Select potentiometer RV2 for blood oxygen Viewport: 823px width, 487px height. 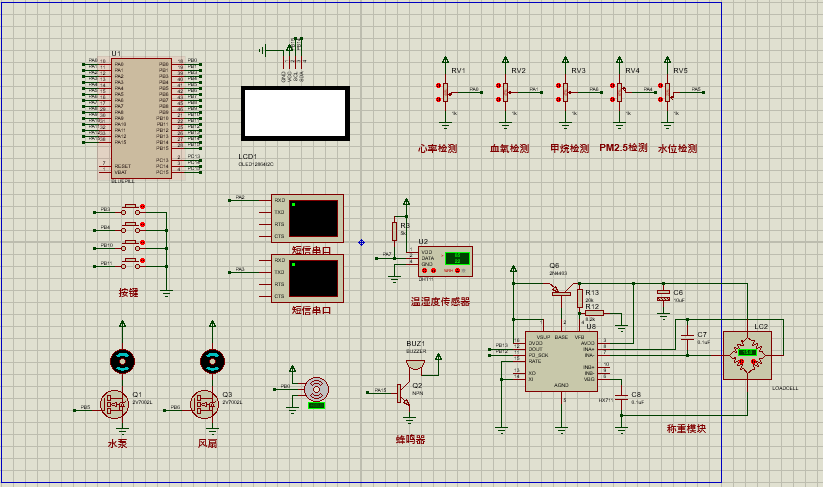pyautogui.click(x=505, y=92)
